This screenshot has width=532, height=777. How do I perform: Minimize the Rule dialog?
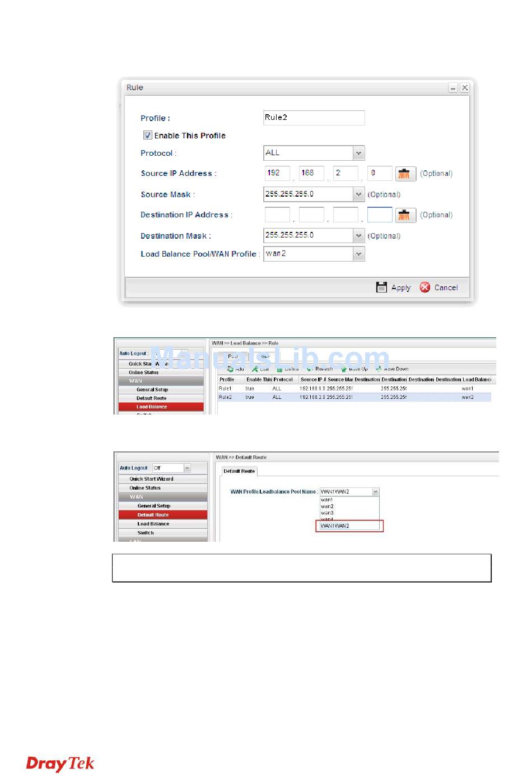pyautogui.click(x=453, y=88)
